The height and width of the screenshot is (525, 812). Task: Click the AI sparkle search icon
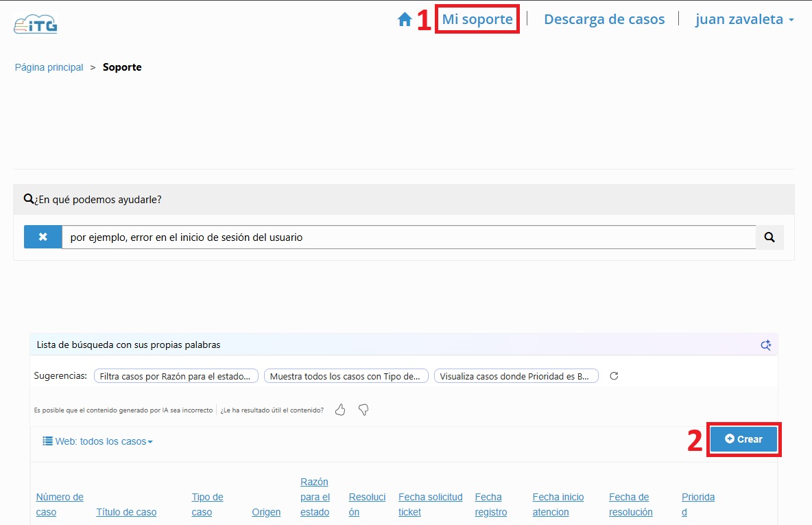click(x=766, y=345)
